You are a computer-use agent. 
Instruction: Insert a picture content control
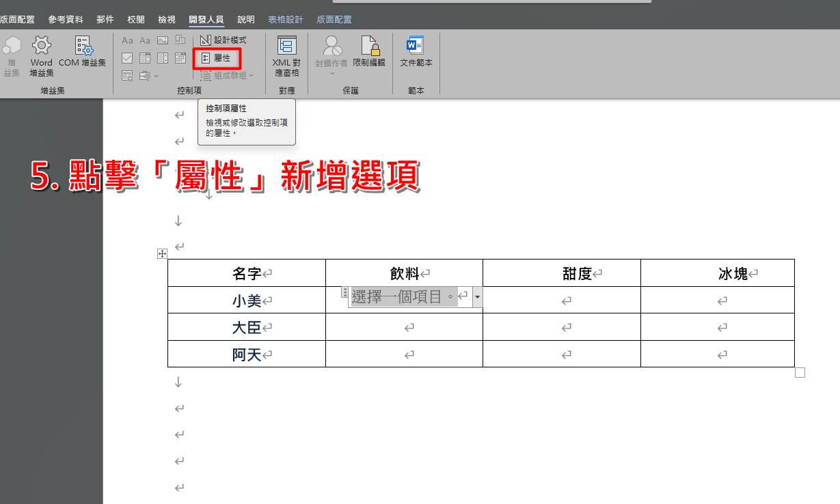pos(163,40)
